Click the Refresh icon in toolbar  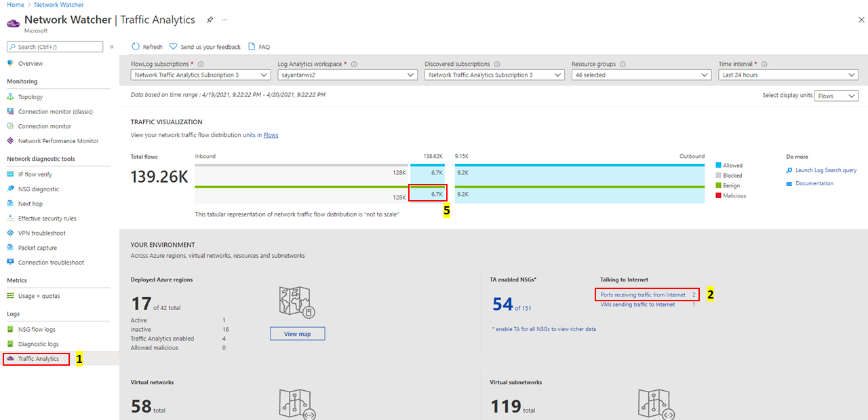[x=136, y=47]
